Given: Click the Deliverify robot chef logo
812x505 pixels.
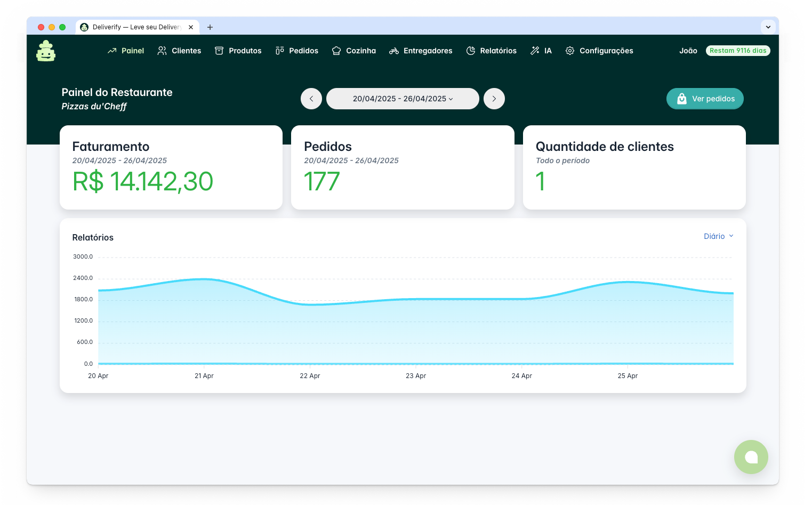Looking at the screenshot, I should click(x=46, y=51).
